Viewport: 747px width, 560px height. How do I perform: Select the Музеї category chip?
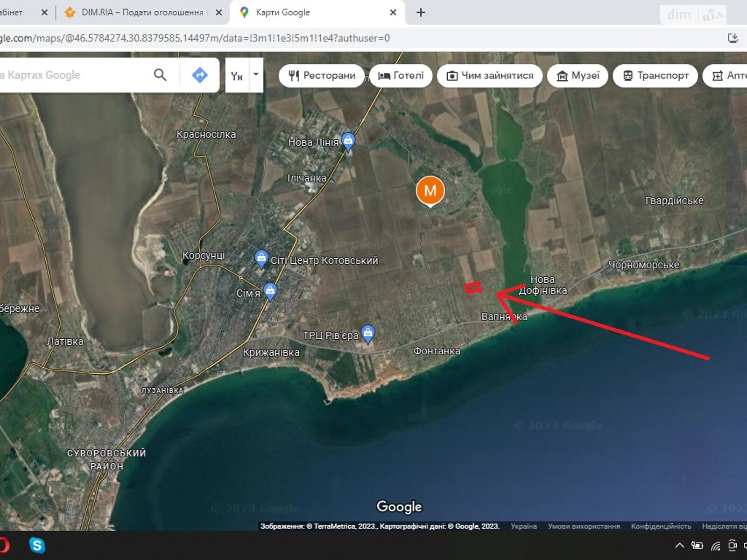click(x=578, y=76)
